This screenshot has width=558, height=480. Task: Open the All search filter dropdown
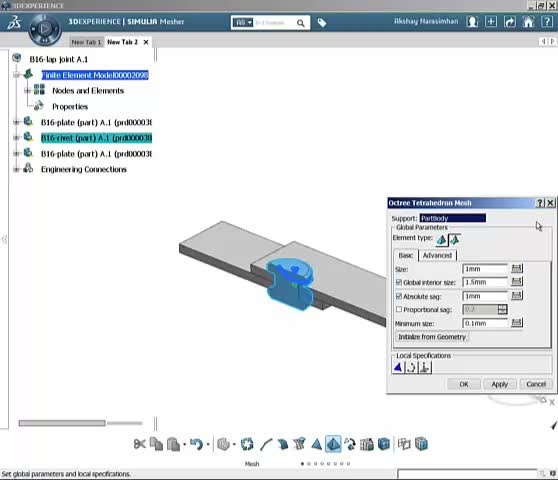point(243,23)
